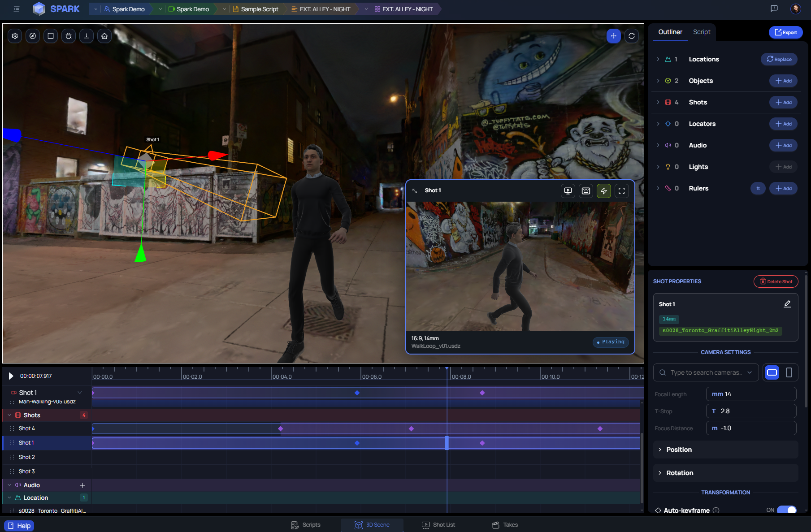Select landscape camera orientation

pos(772,372)
